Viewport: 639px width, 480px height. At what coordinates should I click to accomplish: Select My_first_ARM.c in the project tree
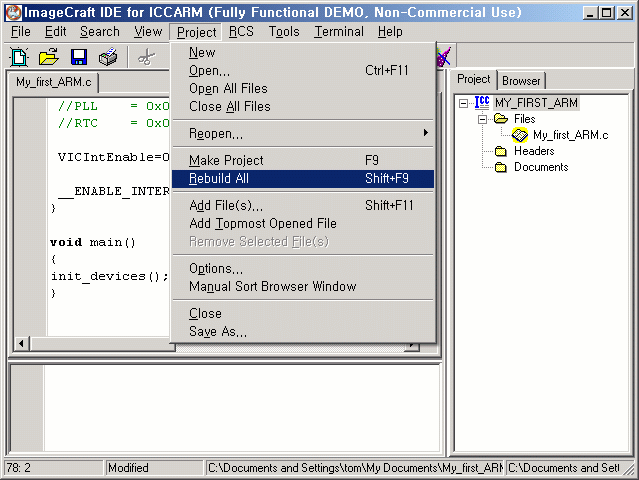pos(571,135)
